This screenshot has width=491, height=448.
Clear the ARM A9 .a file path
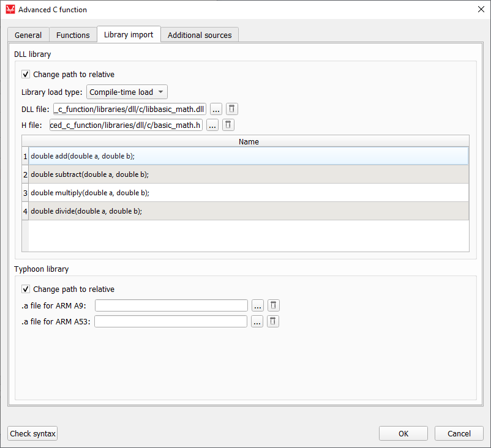[274, 305]
